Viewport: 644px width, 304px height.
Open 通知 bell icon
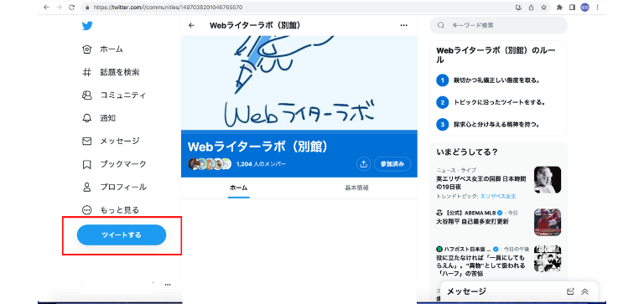tap(86, 118)
